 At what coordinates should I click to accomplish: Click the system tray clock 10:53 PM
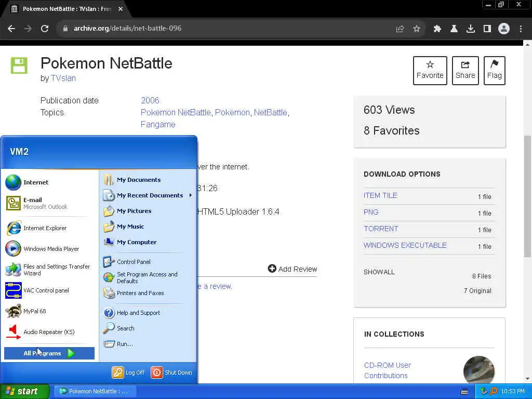pyautogui.click(x=513, y=391)
